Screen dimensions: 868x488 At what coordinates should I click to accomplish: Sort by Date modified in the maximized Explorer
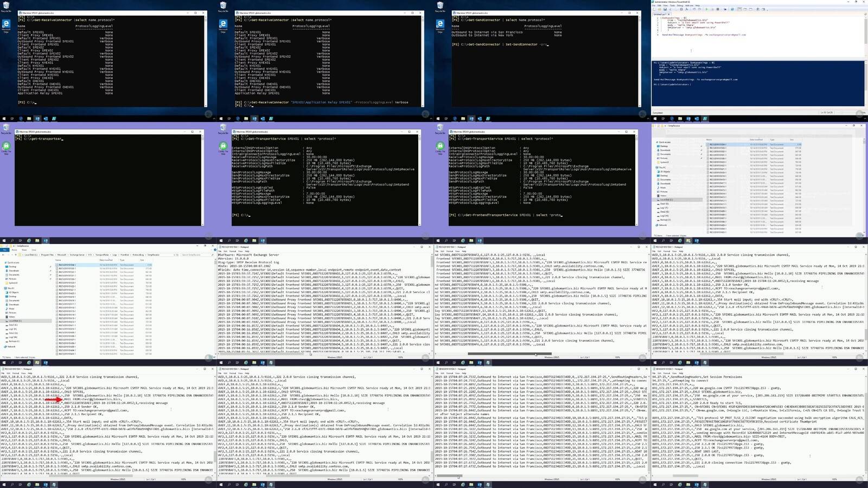tap(106, 260)
